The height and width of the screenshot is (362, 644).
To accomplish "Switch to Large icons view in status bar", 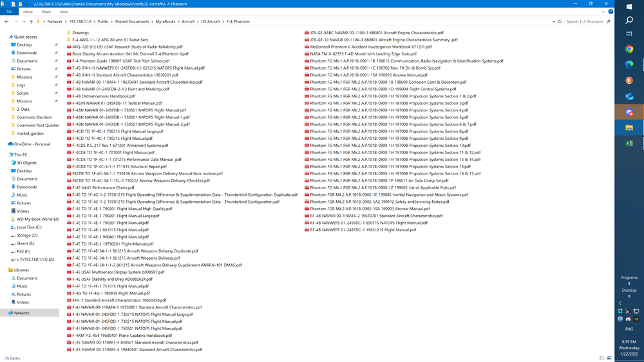I will 609,358.
